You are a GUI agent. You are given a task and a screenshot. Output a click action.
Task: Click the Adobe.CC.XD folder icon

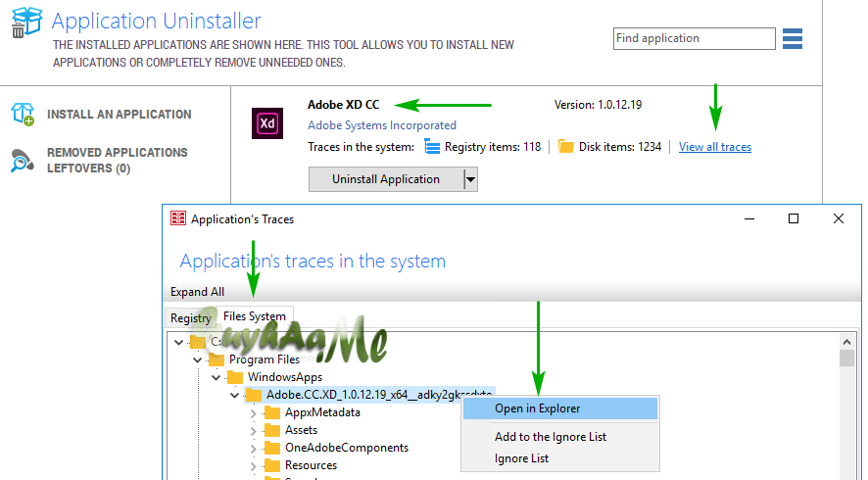(x=254, y=396)
